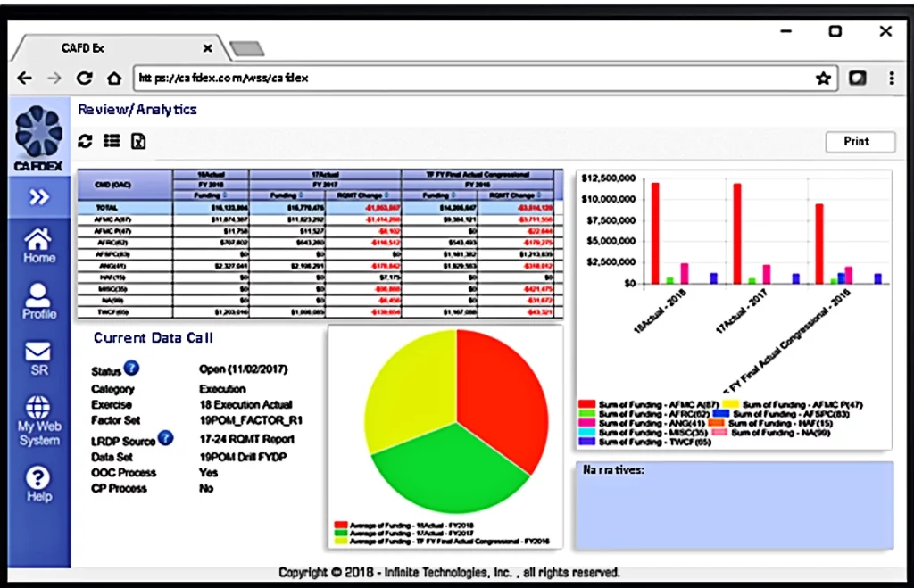914x588 pixels.
Task: Sort by FY 2018 Funding column arrow
Action: [x=223, y=195]
